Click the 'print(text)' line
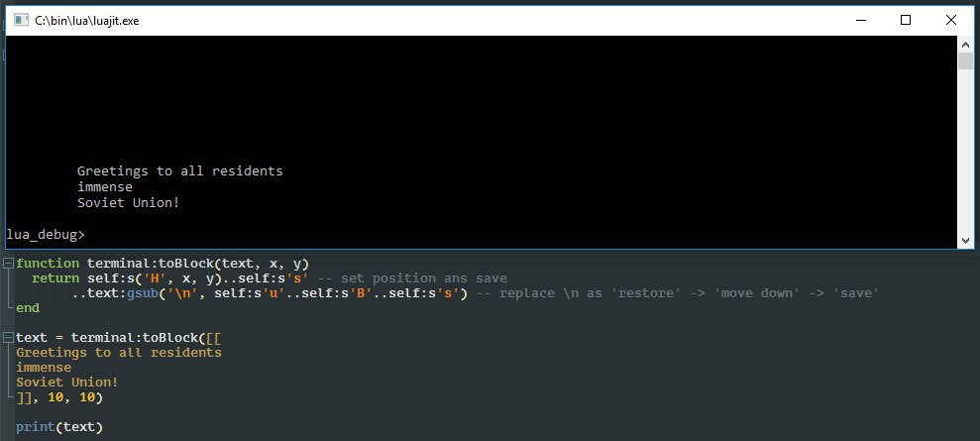This screenshot has width=980, height=441. pos(59,427)
